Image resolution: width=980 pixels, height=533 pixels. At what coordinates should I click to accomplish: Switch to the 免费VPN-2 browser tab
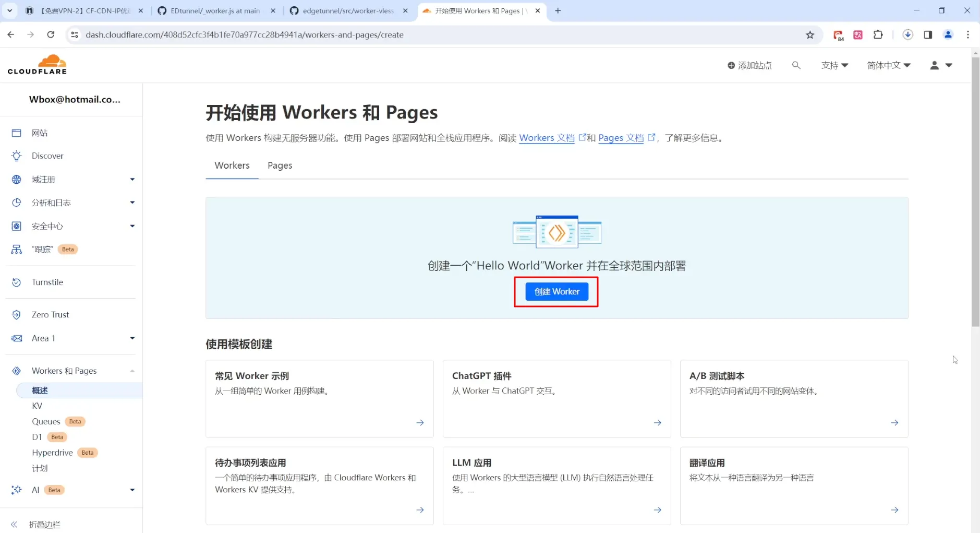pos(85,10)
